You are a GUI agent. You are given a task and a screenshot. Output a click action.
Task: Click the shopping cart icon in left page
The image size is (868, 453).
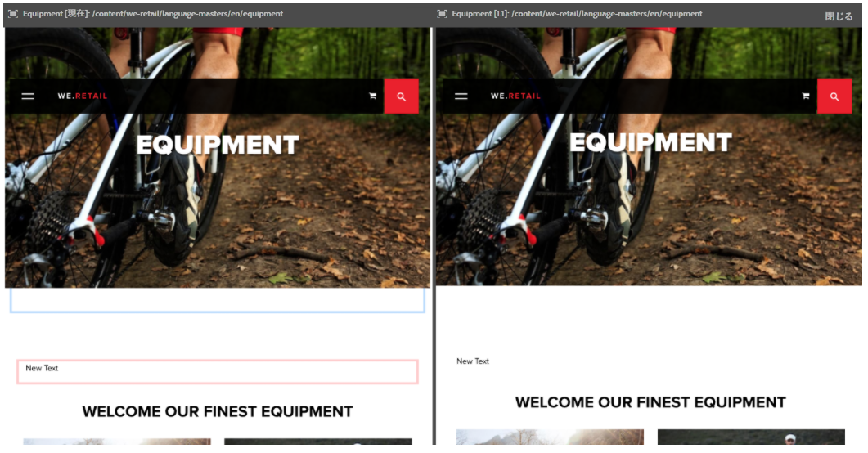tap(372, 96)
